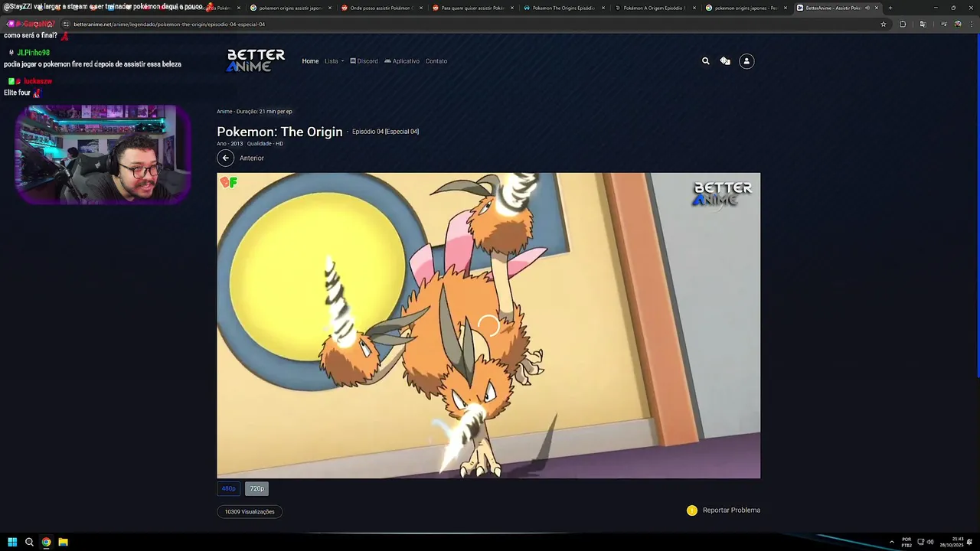The height and width of the screenshot is (551, 980).
Task: Click 'Anime - Duração: 21 min per ep' text
Action: [254, 112]
